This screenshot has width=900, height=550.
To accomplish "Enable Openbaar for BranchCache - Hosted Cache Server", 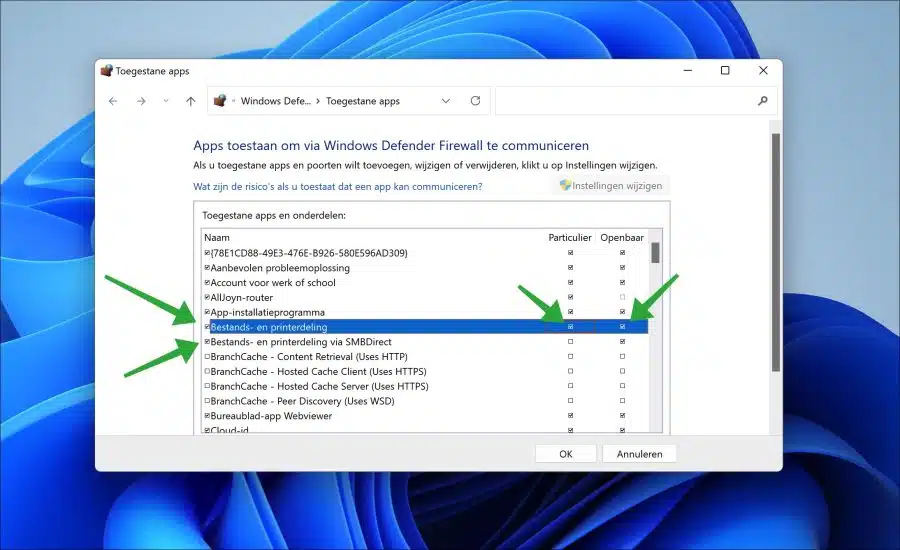I will pyautogui.click(x=622, y=386).
